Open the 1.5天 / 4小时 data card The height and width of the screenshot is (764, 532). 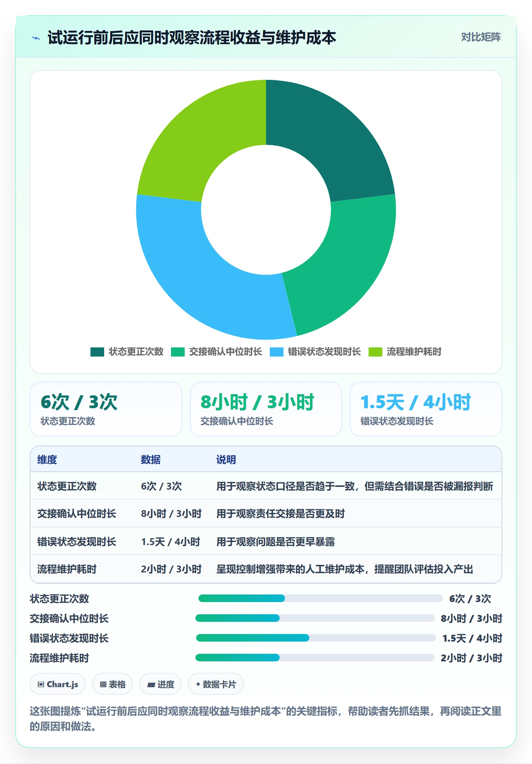426,409
